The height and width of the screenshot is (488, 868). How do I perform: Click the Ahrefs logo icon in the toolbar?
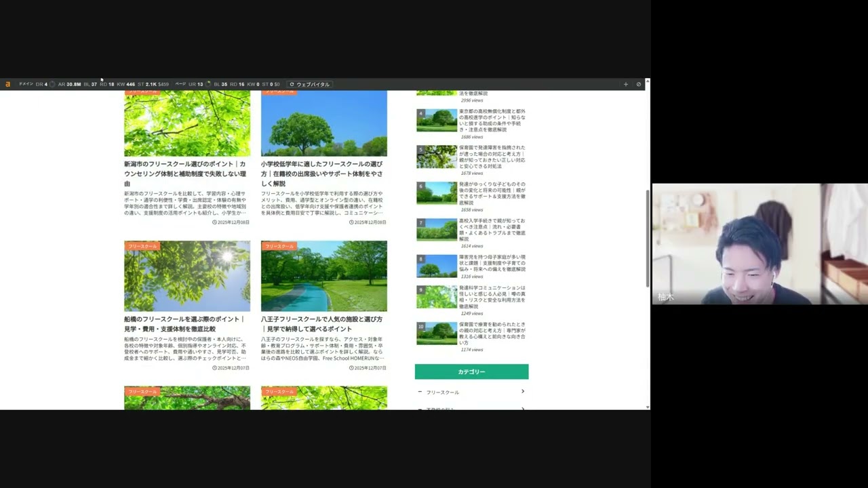(x=8, y=85)
